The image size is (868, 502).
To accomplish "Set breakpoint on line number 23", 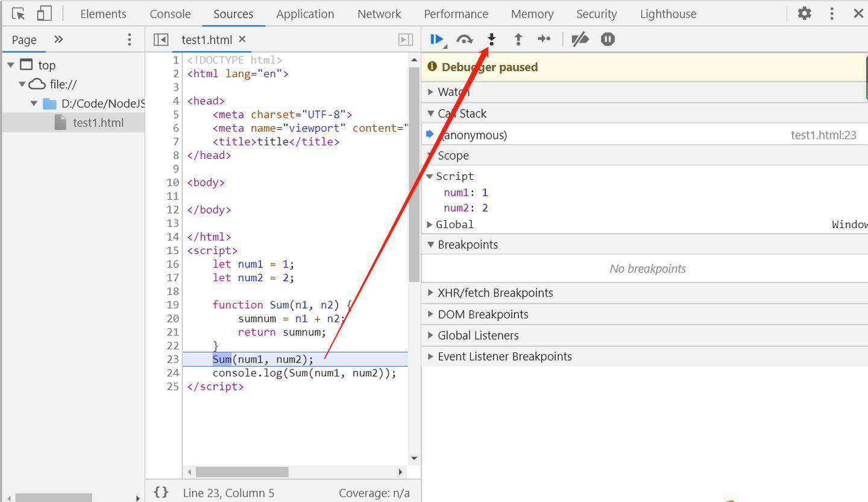I will point(173,360).
